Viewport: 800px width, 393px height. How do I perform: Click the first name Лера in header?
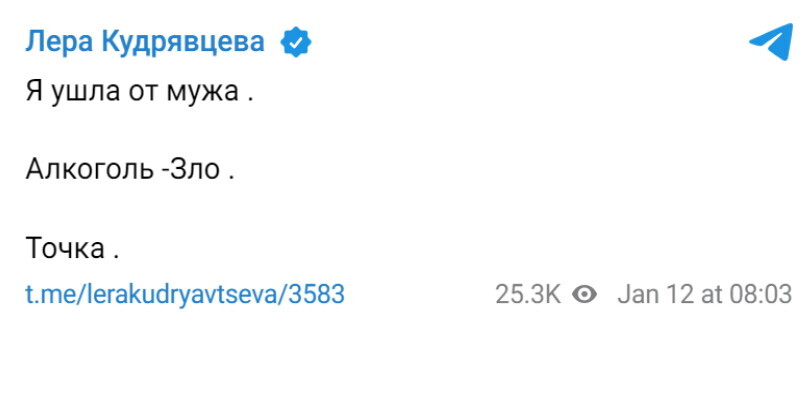(x=59, y=42)
